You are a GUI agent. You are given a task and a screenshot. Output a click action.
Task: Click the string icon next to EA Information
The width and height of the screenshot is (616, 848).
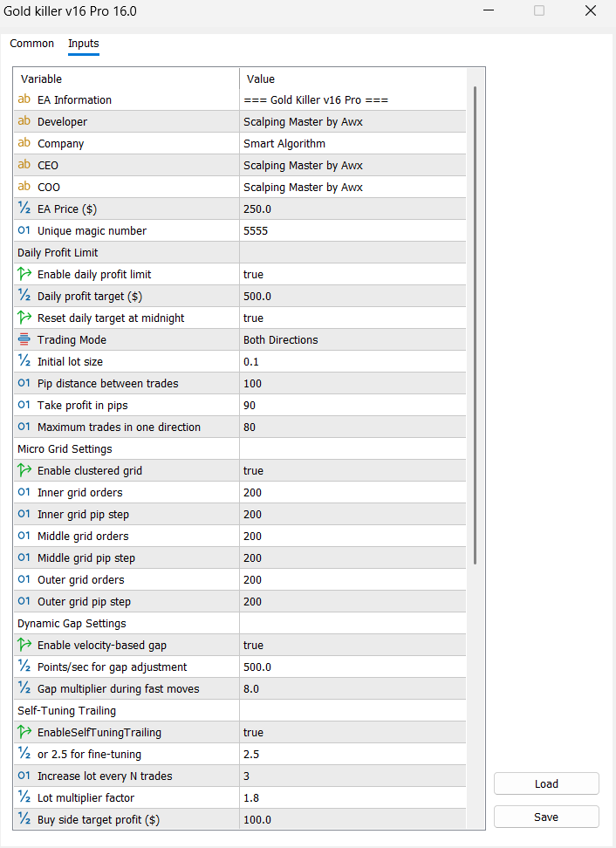(24, 100)
